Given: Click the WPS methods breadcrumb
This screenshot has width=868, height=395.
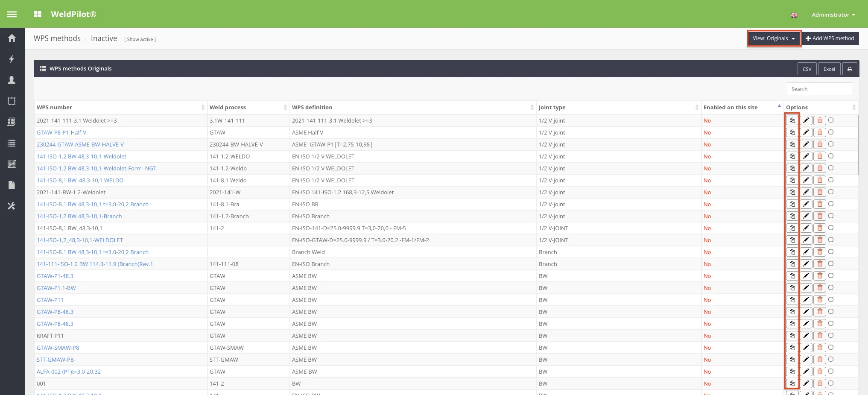Looking at the screenshot, I should 57,38.
